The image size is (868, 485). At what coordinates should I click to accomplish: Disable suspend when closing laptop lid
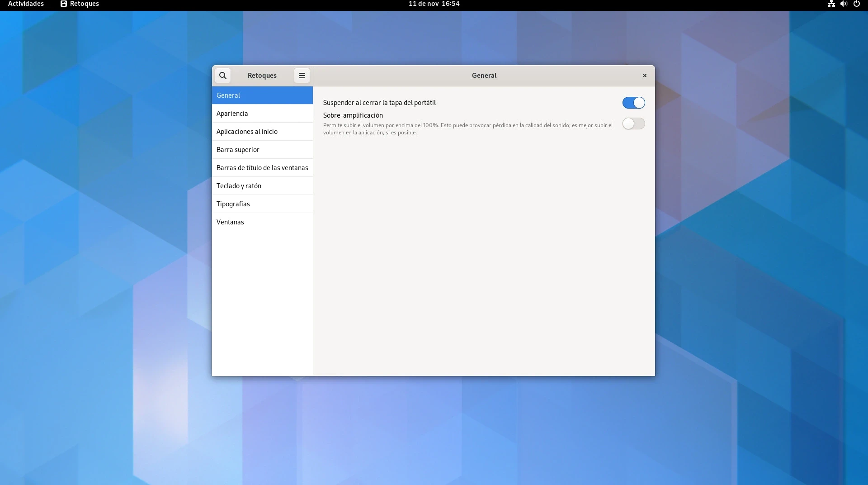[x=633, y=103]
